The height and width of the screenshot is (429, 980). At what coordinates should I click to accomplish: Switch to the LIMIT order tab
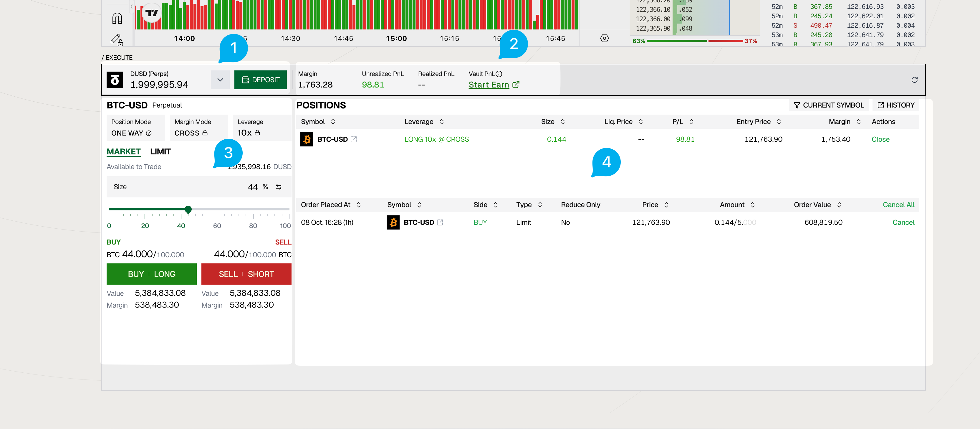coord(160,151)
